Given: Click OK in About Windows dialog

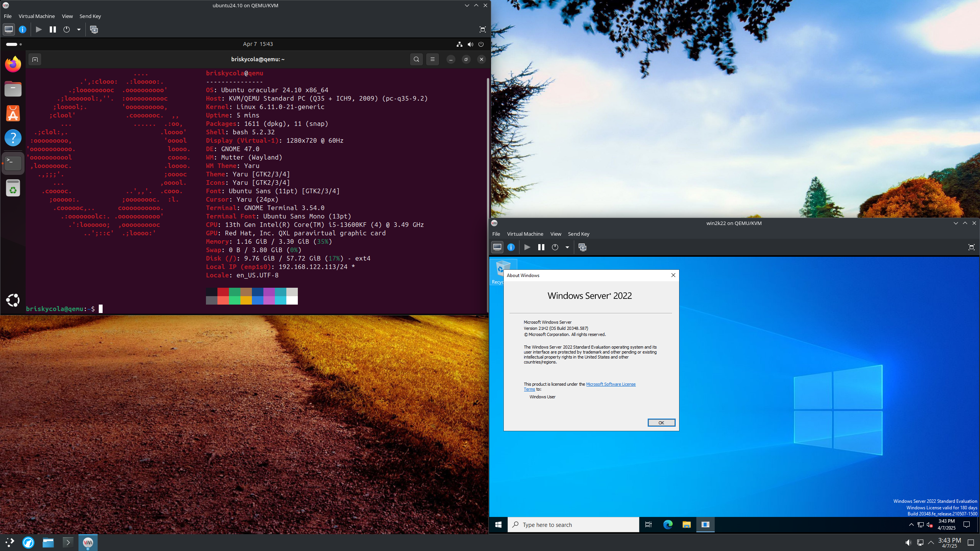Looking at the screenshot, I should click(661, 422).
